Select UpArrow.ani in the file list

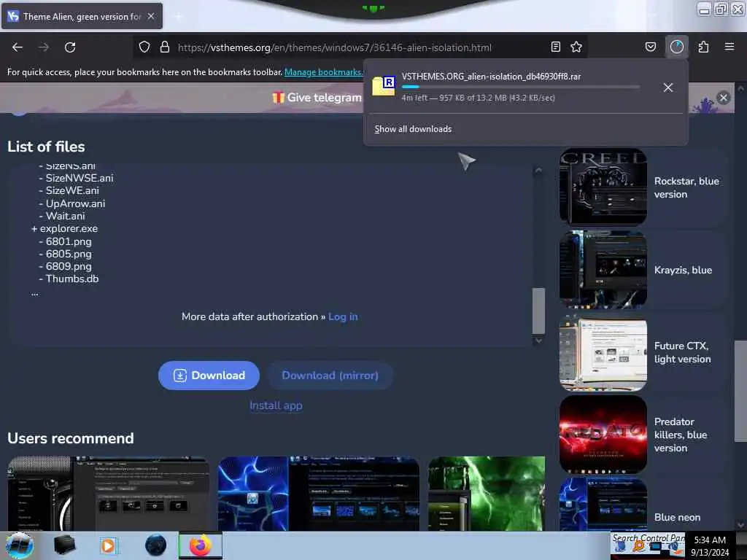tap(75, 203)
